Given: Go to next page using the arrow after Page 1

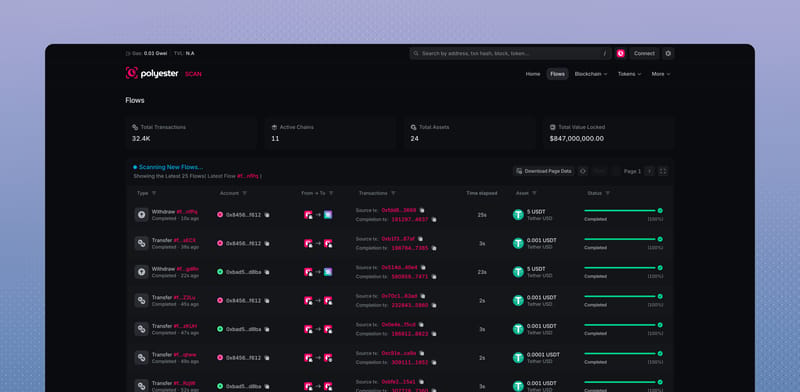Looking at the screenshot, I should (649, 172).
